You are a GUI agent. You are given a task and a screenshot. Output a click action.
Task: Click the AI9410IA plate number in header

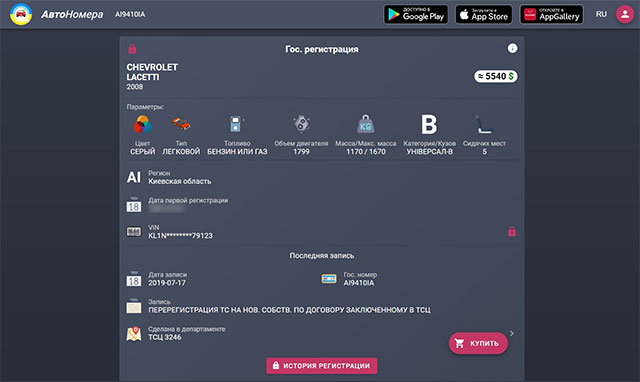130,14
